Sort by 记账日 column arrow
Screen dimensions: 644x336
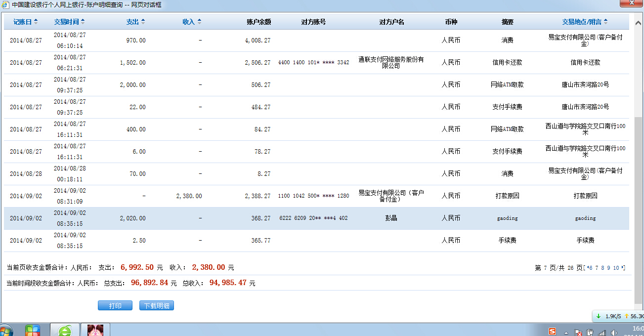36,22
